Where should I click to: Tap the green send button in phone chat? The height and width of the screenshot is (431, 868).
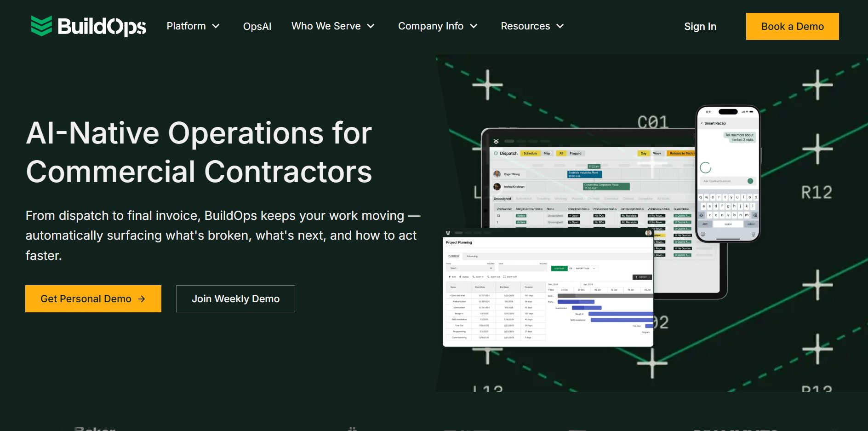tap(750, 181)
